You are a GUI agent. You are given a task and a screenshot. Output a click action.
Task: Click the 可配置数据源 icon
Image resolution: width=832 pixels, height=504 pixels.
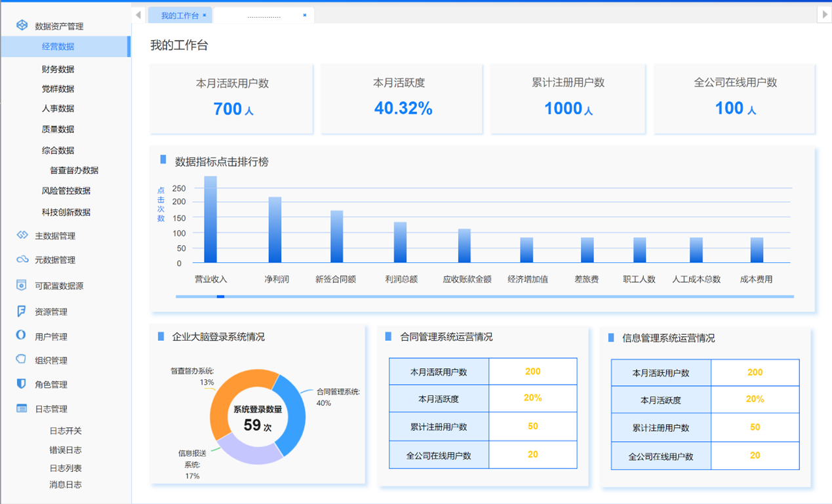pyautogui.click(x=22, y=285)
